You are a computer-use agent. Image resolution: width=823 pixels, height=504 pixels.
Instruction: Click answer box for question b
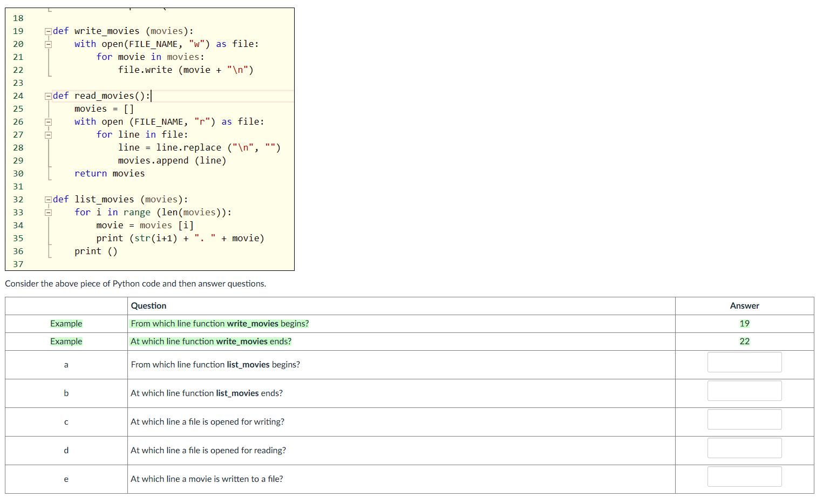[x=744, y=391]
